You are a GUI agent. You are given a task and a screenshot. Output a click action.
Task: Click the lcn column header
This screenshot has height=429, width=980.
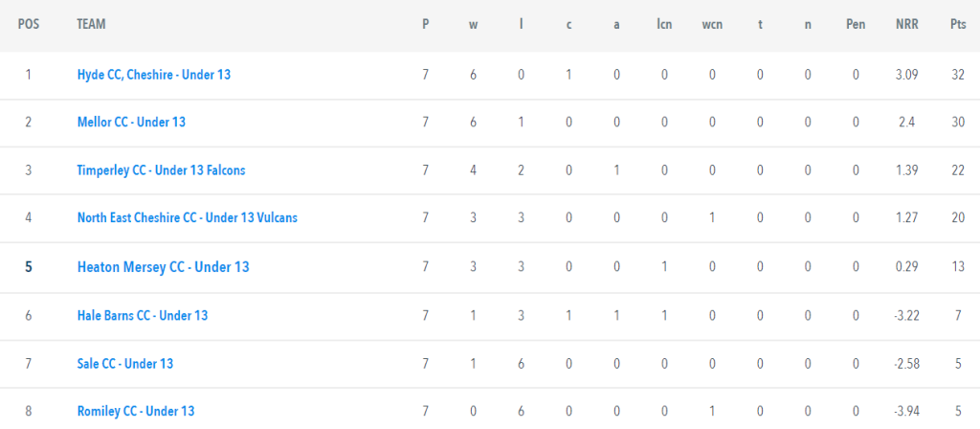[664, 25]
